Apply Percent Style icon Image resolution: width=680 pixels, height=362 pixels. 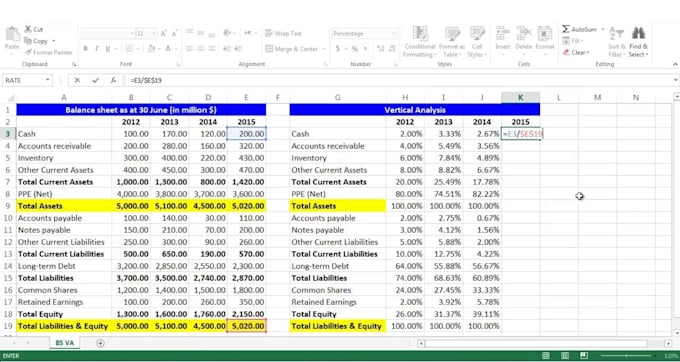coord(355,49)
